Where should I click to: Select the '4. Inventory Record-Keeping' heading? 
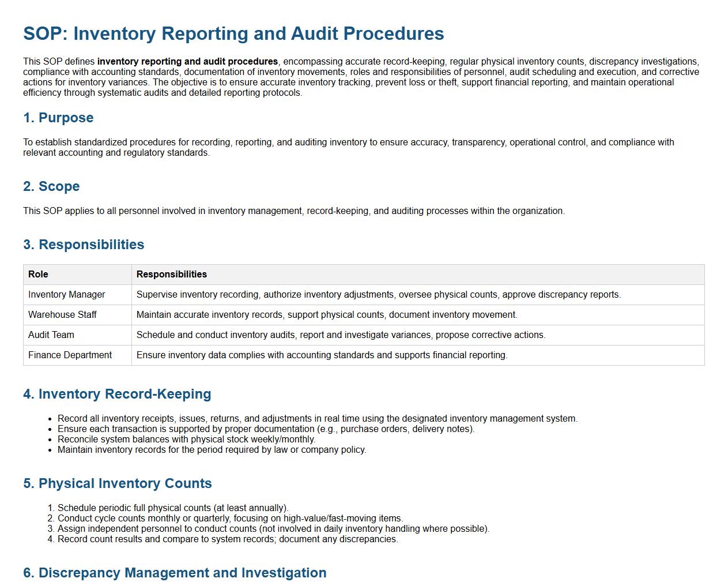(117, 394)
